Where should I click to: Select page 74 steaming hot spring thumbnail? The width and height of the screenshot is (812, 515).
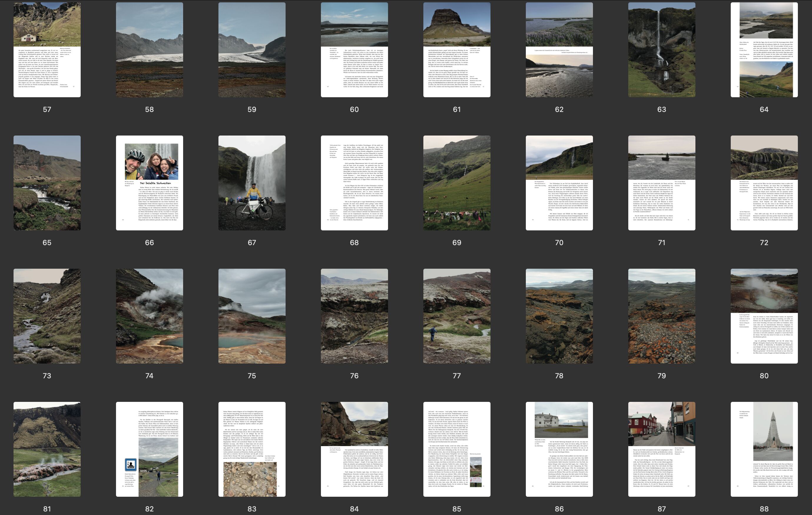point(149,316)
